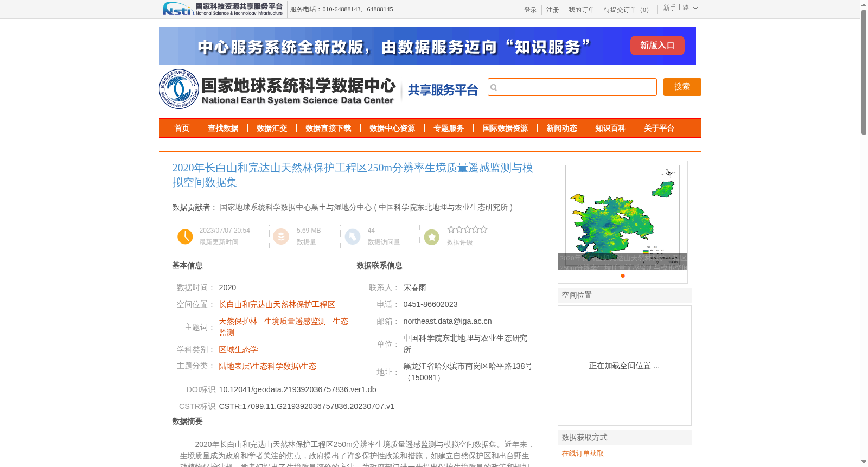868x467 pixels.
Task: Open 我的订单 link
Action: click(x=582, y=10)
